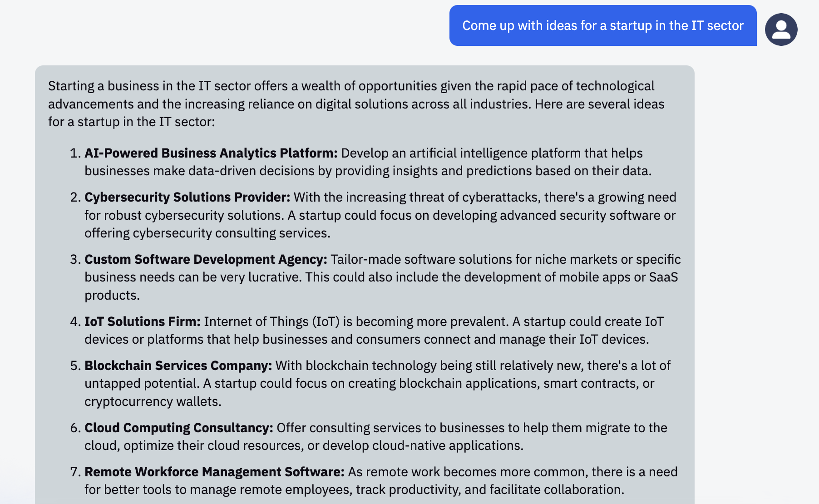
Task: Click list number 5 marker
Action: click(x=75, y=366)
